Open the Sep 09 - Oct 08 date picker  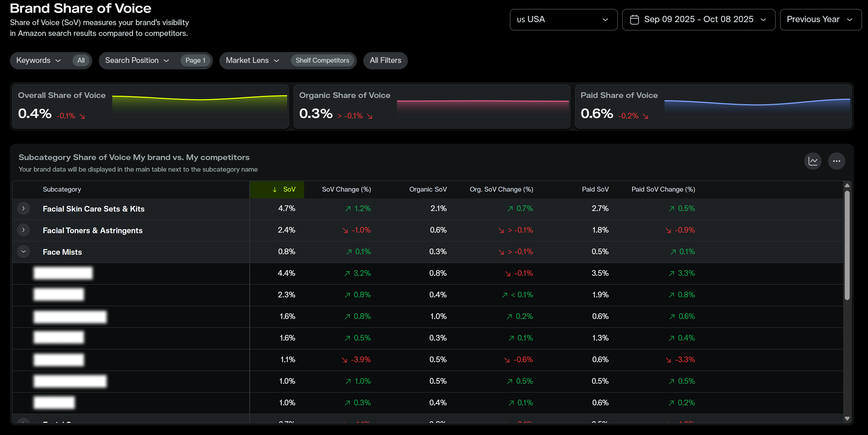point(698,19)
